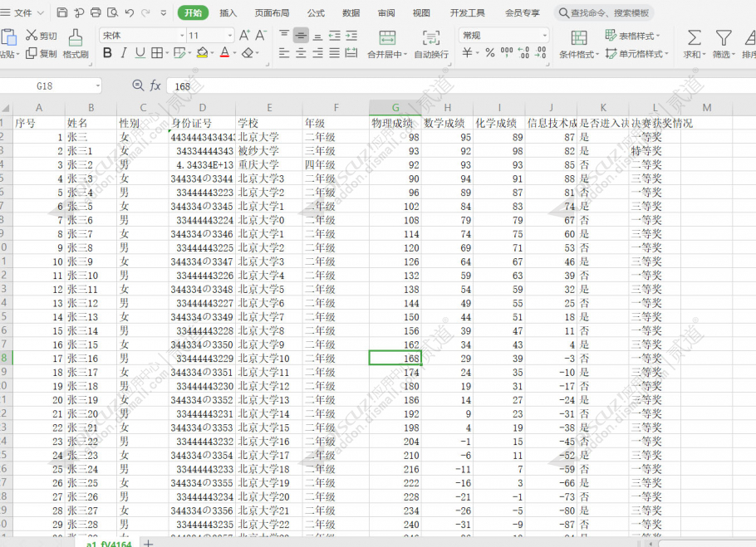Open Cell Style (单元格样式) dropdown
The height and width of the screenshot is (547, 756).
point(636,54)
